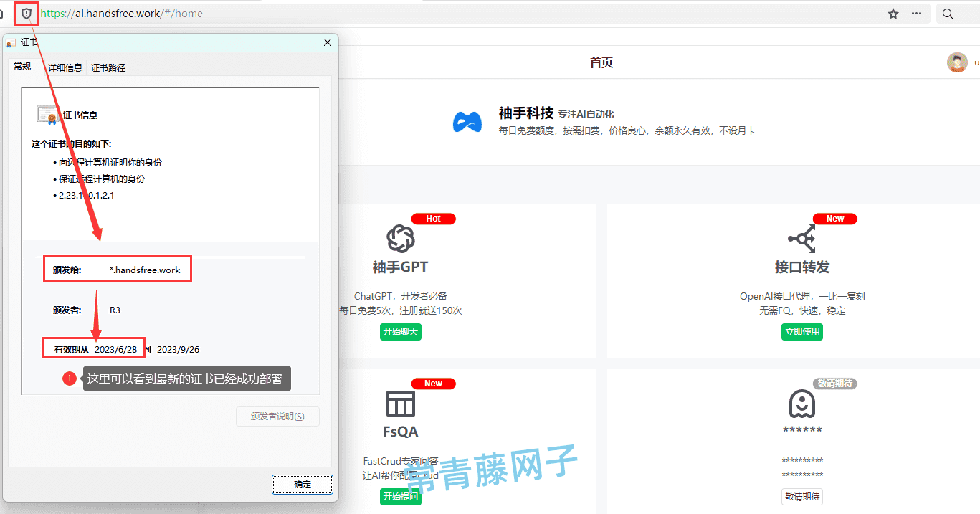Click the New badge on FsQA card
Screen dimensions: 980x514
coord(433,384)
